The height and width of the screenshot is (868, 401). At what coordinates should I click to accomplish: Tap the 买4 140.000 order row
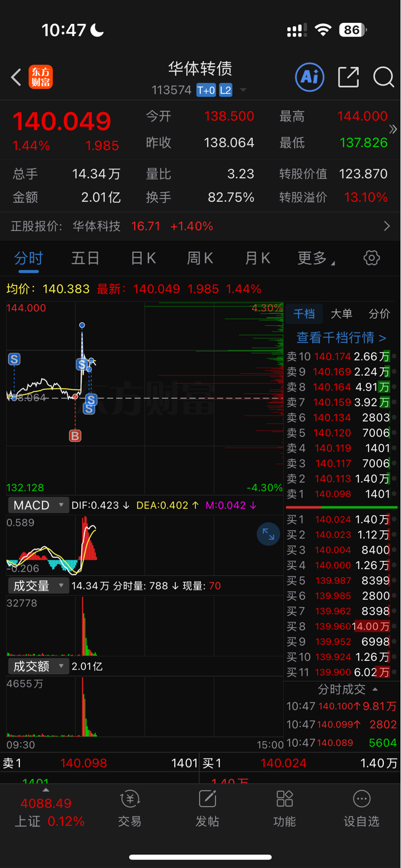pos(342,565)
